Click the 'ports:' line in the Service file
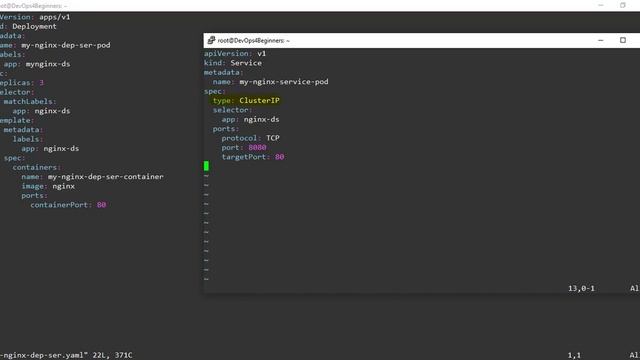This screenshot has height=360, width=640. (226, 129)
